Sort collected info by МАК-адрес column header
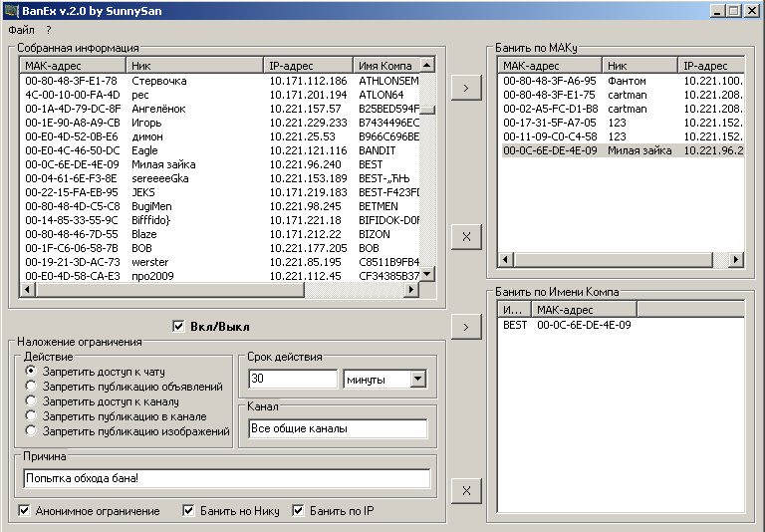Screen dimensions: 765x532 73,66
